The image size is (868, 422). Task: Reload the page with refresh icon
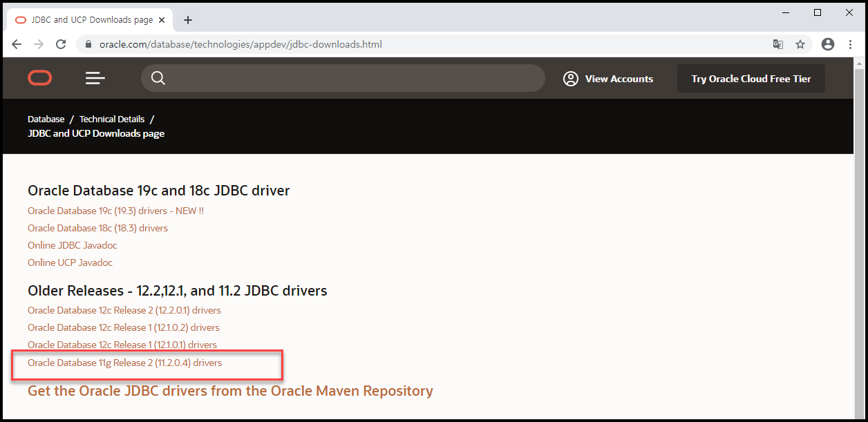[x=61, y=44]
